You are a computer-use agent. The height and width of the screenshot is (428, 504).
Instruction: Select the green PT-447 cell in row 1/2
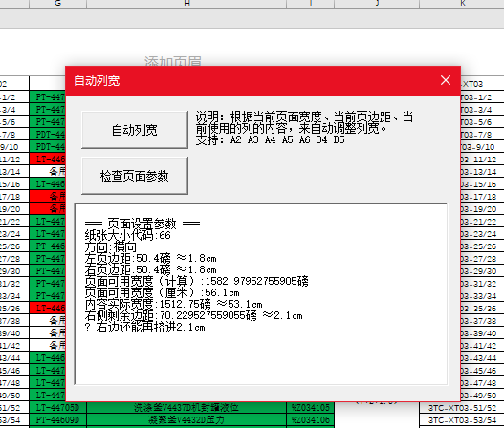pos(47,96)
